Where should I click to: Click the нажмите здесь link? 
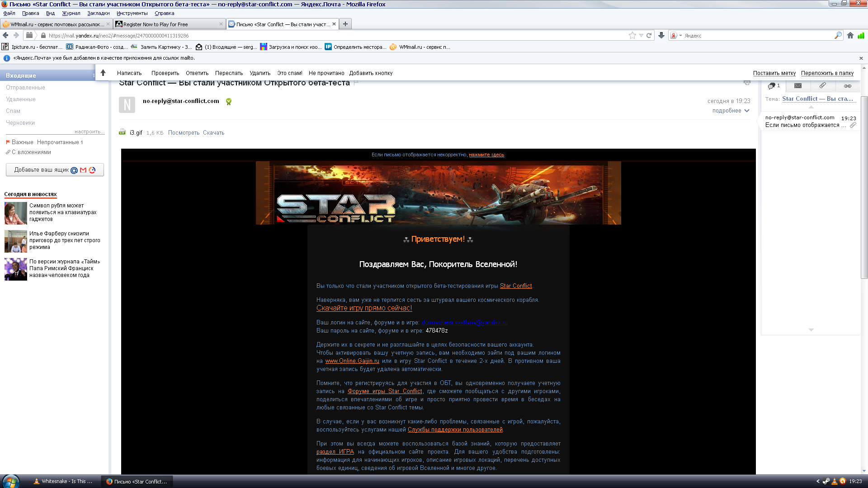click(486, 155)
